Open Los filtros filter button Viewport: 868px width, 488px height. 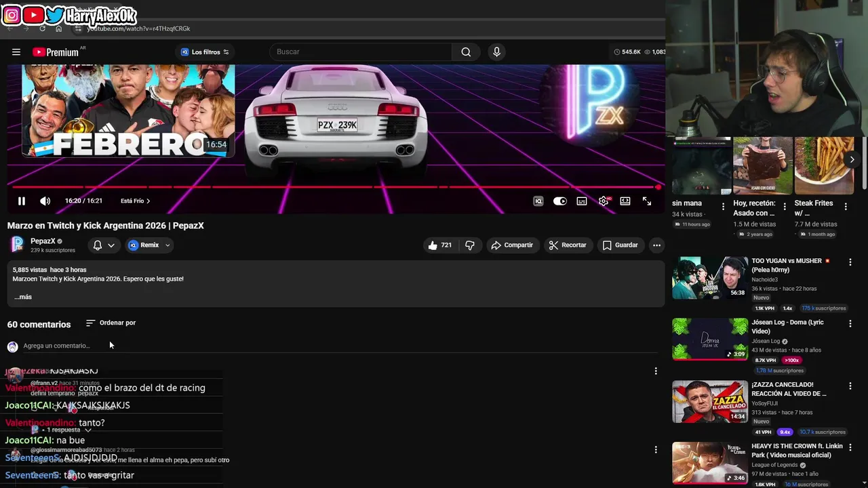(x=205, y=52)
